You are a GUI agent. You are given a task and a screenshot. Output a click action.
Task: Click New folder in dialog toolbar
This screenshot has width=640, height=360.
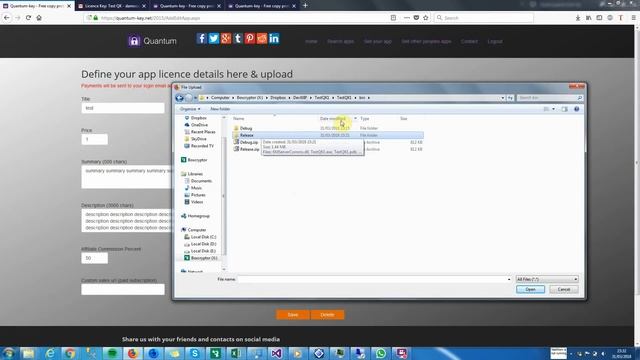tap(220, 109)
